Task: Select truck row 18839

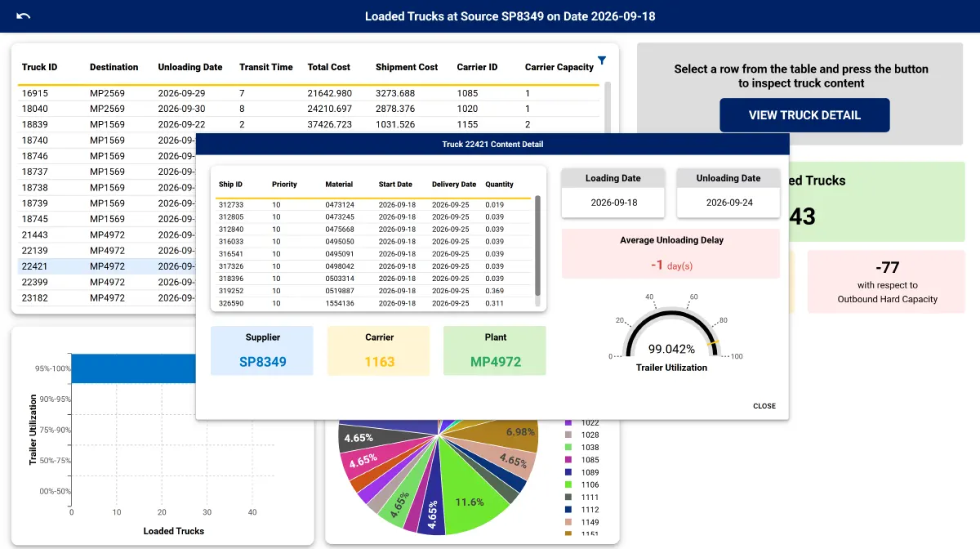Action: (310, 124)
